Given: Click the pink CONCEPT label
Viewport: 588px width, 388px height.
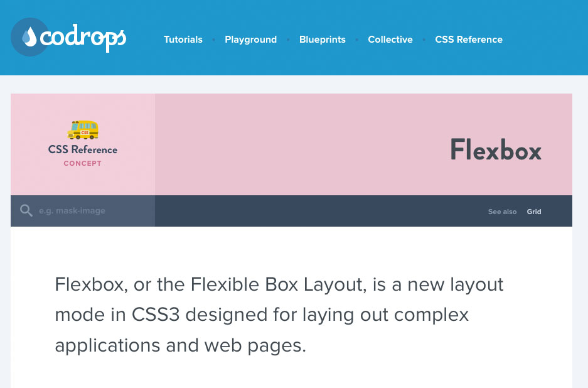Looking at the screenshot, I should pos(82,163).
